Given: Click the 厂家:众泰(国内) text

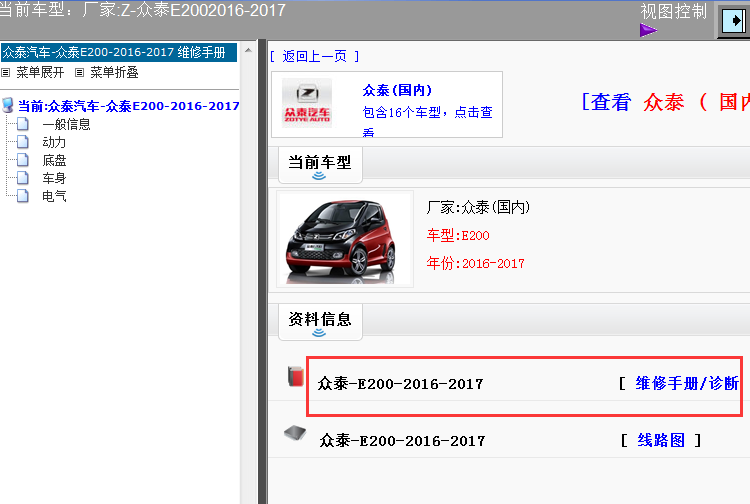Looking at the screenshot, I should pyautogui.click(x=478, y=208).
